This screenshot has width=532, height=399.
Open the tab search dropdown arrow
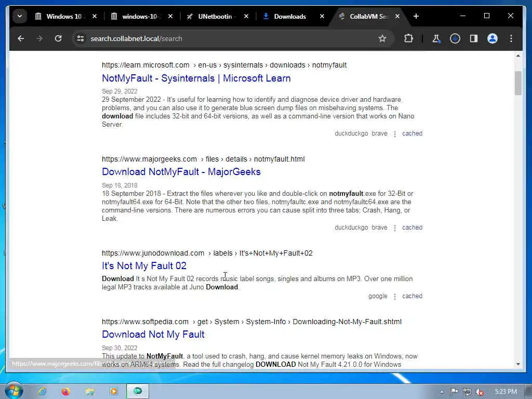coord(20,16)
